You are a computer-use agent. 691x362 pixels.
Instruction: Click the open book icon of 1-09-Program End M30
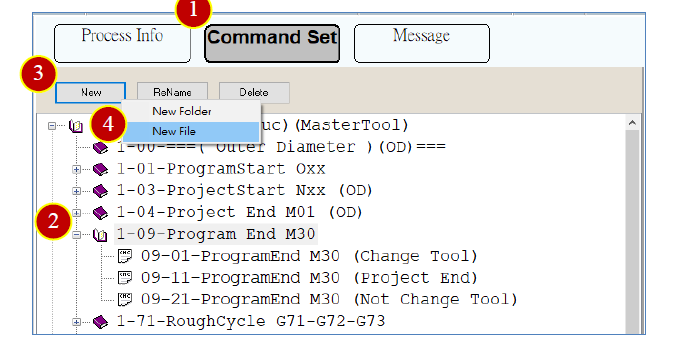click(100, 235)
